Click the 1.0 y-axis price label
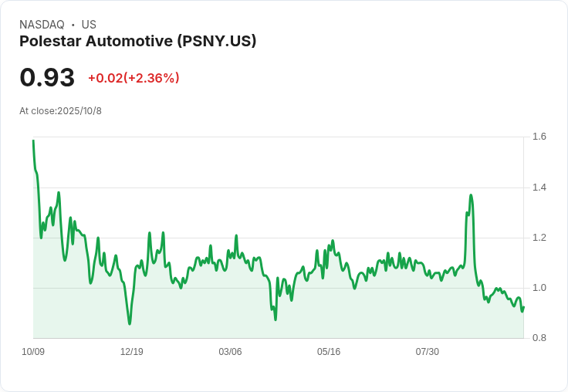Image resolution: width=568 pixels, height=392 pixels. (x=539, y=288)
